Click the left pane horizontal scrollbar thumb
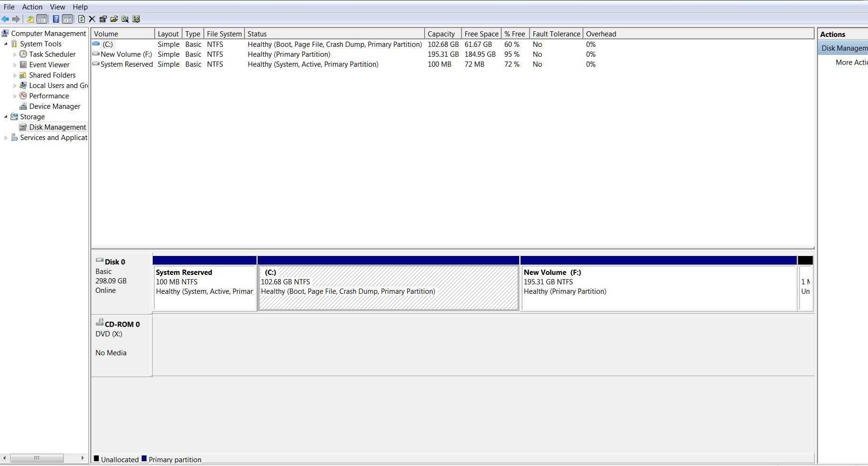 click(x=37, y=458)
